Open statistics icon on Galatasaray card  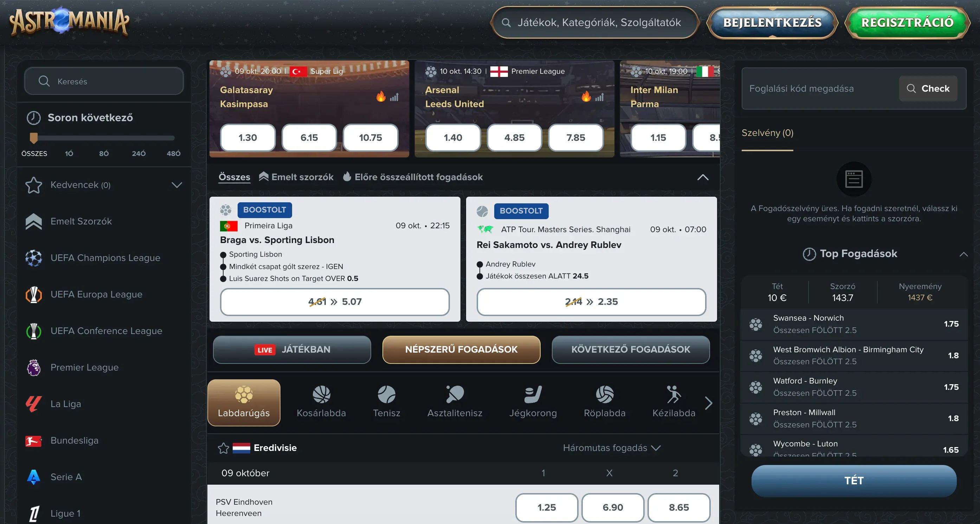[x=394, y=97]
